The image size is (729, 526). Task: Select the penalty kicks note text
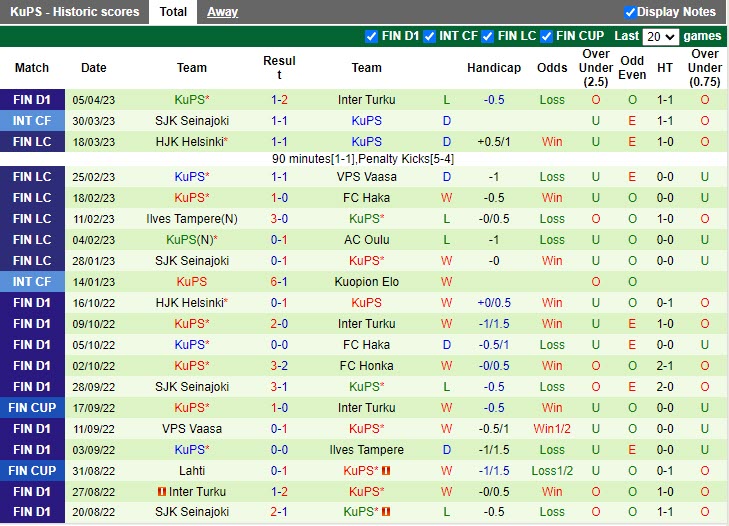pyautogui.click(x=363, y=159)
